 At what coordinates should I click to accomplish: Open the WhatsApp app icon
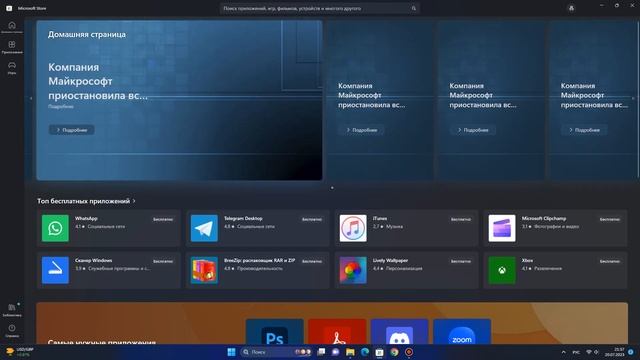tap(55, 228)
